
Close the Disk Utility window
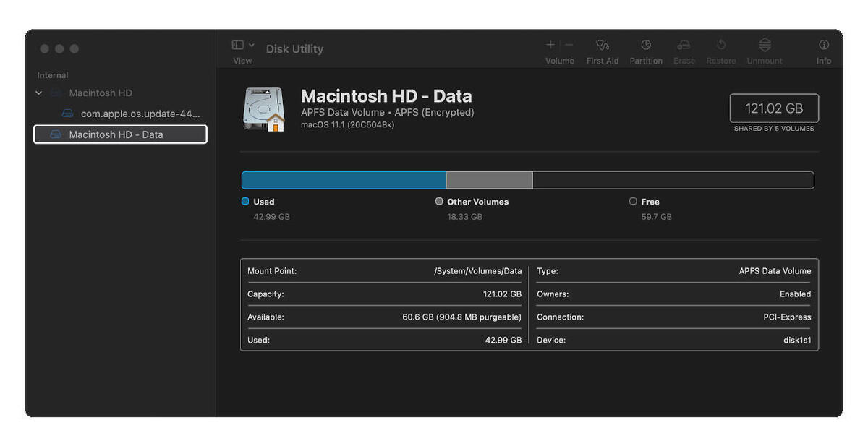(45, 48)
